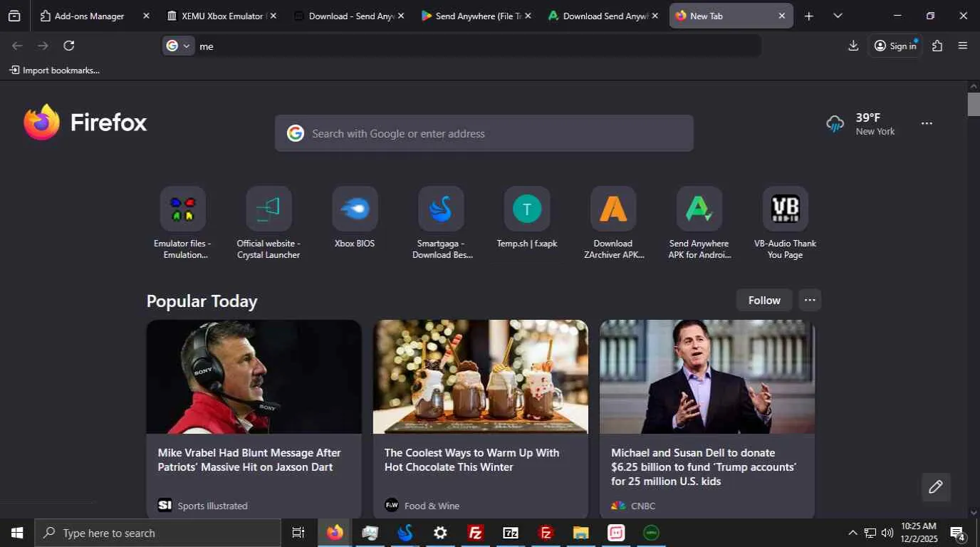This screenshot has height=547, width=980.
Task: Open the Xbox BIOS shortcut tile
Action: point(355,217)
